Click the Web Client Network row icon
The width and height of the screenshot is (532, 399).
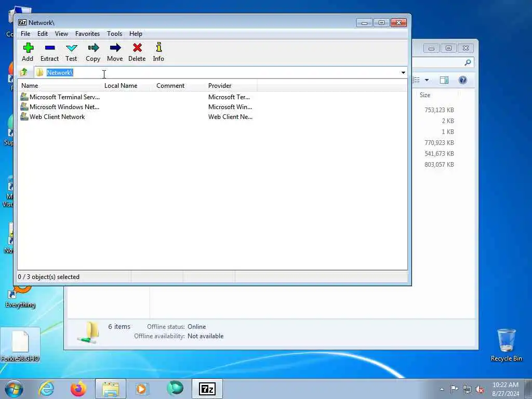(x=24, y=116)
